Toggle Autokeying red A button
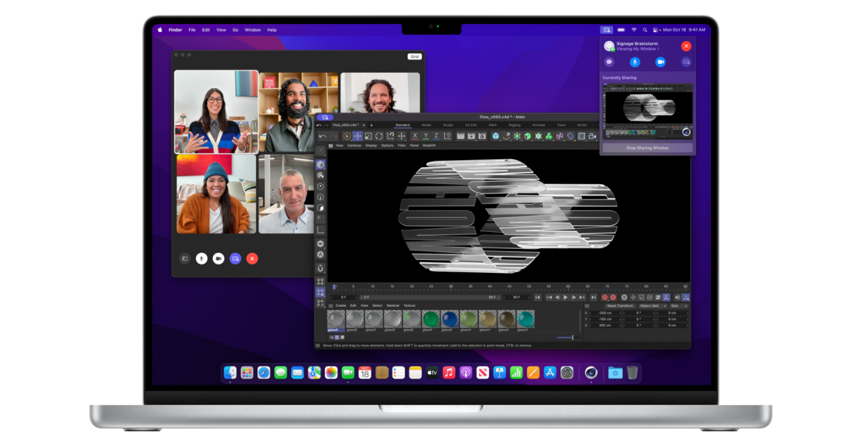 click(x=613, y=297)
